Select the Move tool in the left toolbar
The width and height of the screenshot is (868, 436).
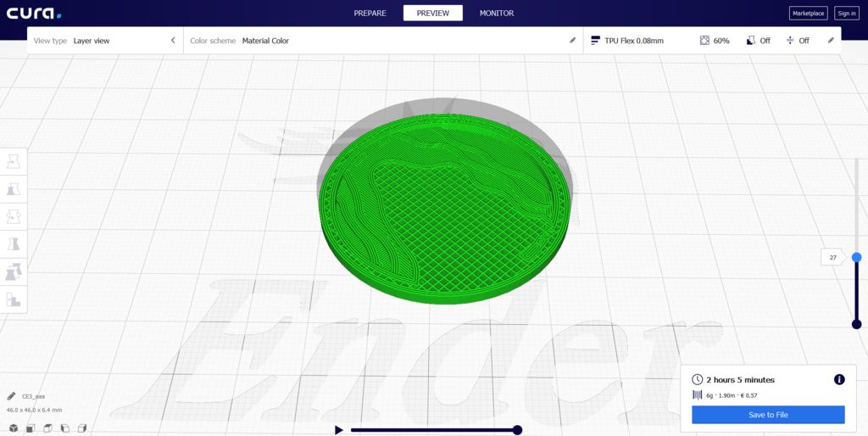point(14,162)
